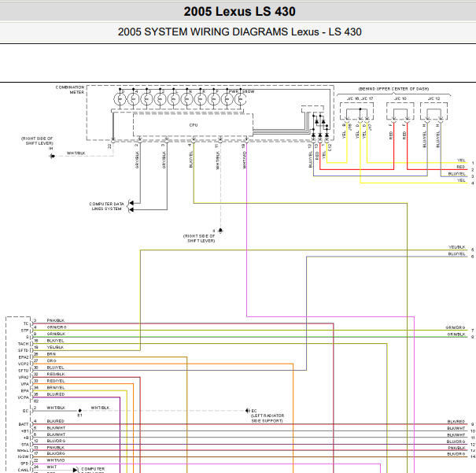Click the 'E1' splice point label

79,416
